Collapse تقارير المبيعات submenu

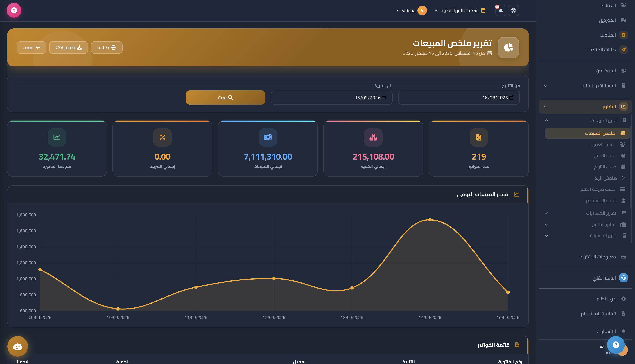pyautogui.click(x=585, y=120)
